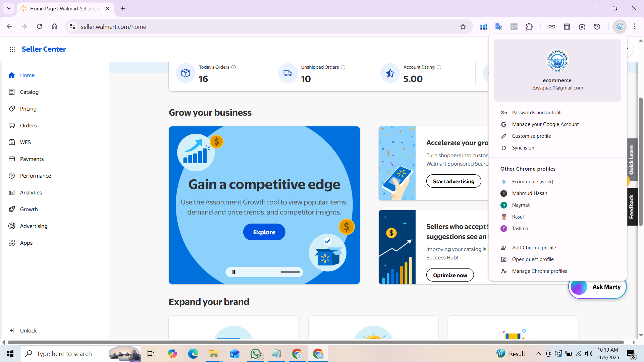
Task: Open the tab search dropdown arrow
Action: tap(9, 8)
